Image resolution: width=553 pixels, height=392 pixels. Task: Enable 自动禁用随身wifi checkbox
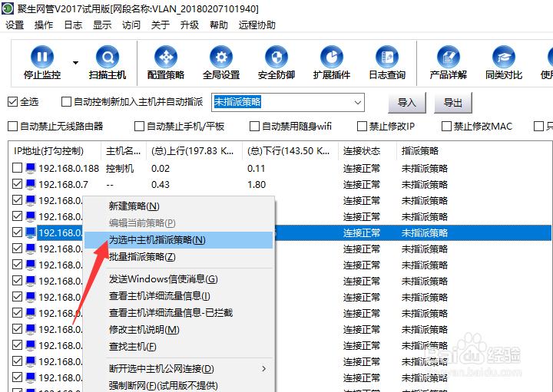coord(254,126)
